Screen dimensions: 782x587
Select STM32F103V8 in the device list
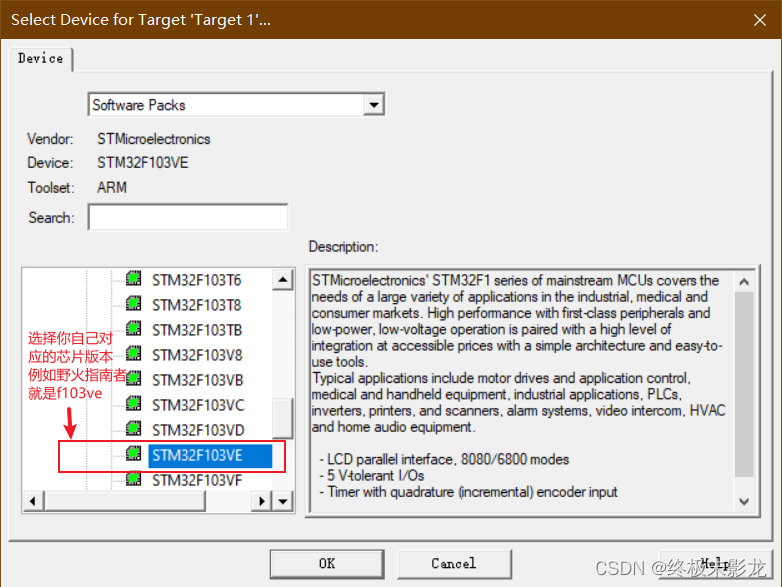[197, 355]
